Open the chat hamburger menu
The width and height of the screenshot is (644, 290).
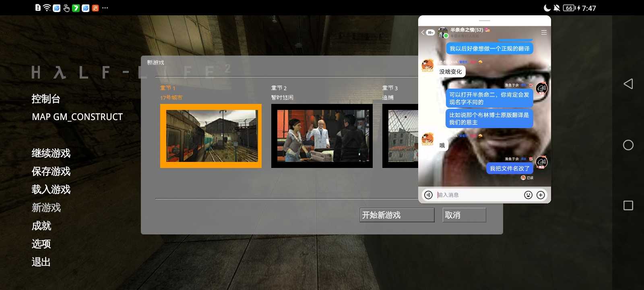click(544, 33)
